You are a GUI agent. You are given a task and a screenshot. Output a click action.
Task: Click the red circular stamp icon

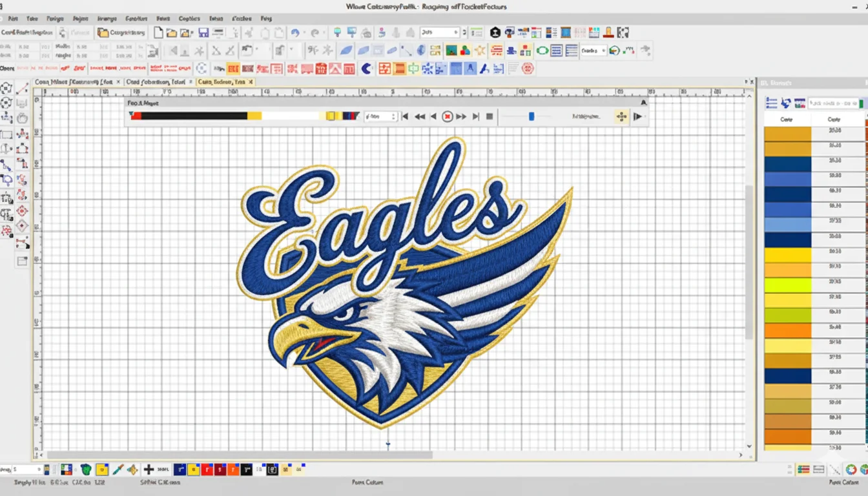[528, 68]
